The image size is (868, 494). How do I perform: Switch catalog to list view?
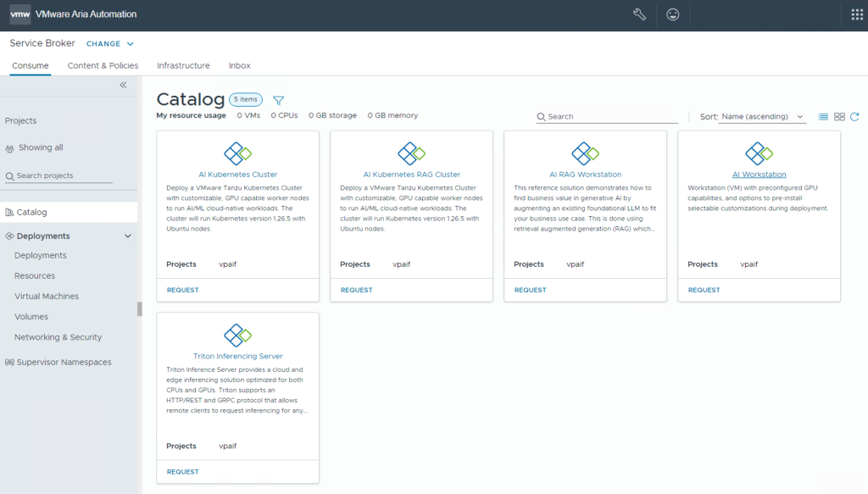coord(822,117)
